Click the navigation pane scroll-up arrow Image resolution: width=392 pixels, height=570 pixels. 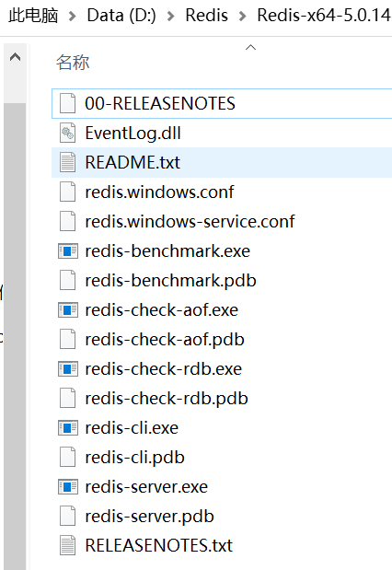tap(15, 57)
